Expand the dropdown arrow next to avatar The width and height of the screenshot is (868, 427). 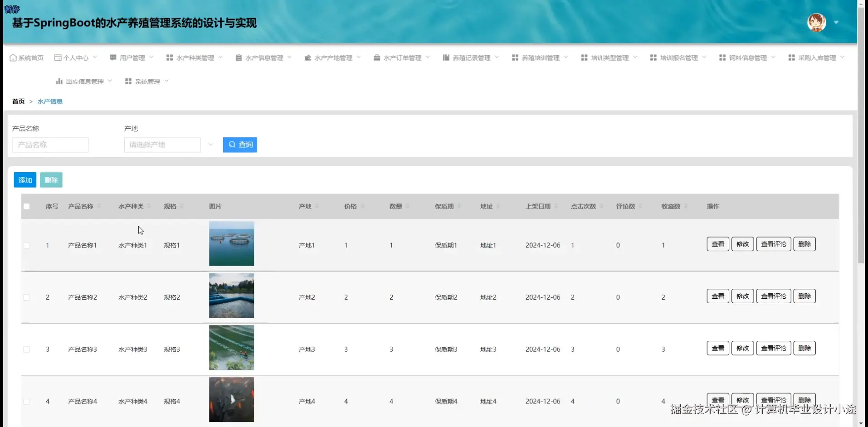(x=836, y=22)
